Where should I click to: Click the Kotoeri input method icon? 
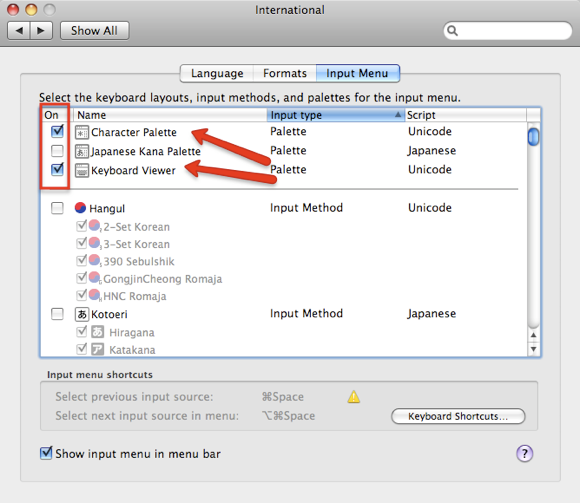82,314
